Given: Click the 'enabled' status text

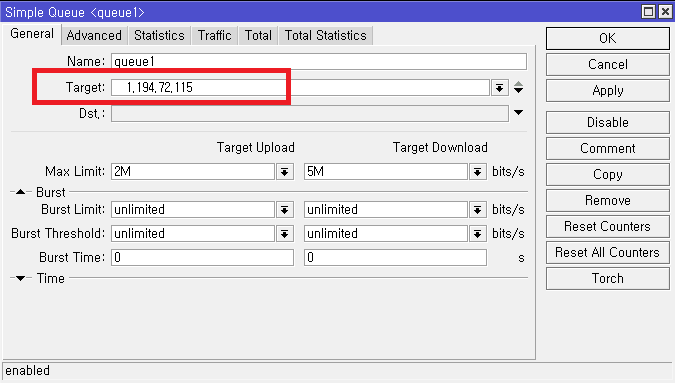Looking at the screenshot, I should pyautogui.click(x=28, y=371).
